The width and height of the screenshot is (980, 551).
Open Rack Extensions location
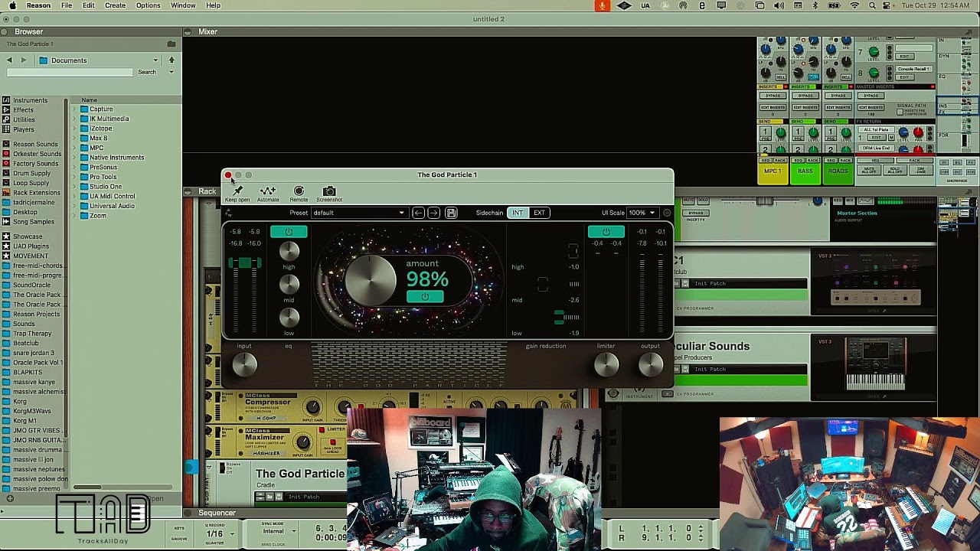(x=36, y=193)
